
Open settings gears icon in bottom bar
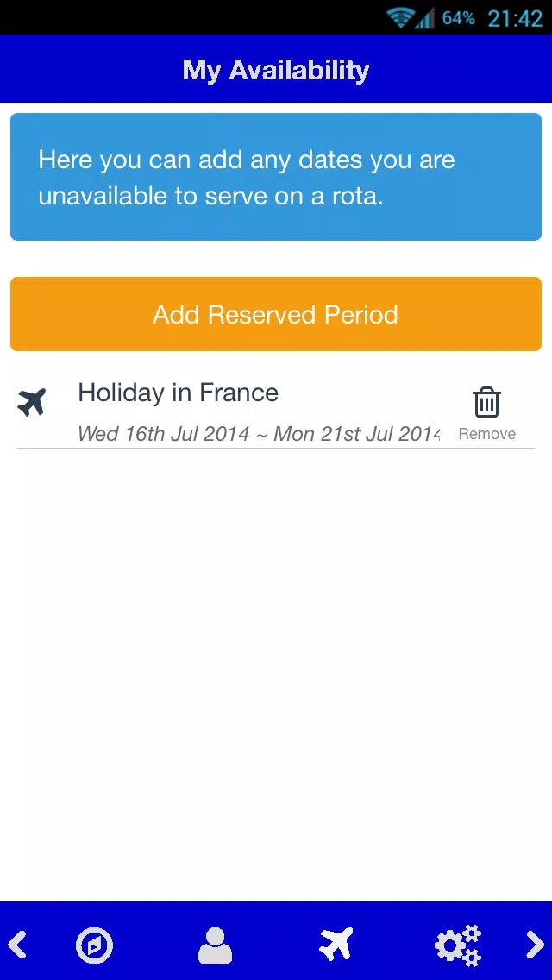pyautogui.click(x=458, y=945)
